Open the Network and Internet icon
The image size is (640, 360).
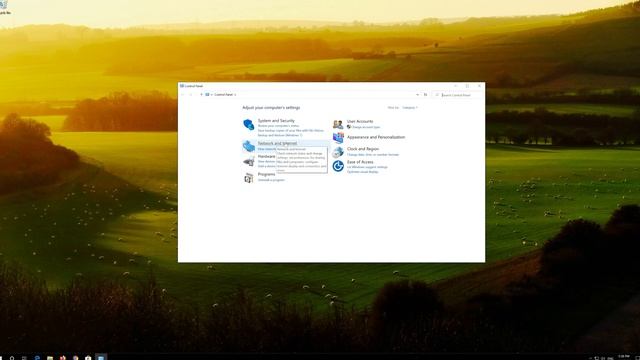[249, 146]
